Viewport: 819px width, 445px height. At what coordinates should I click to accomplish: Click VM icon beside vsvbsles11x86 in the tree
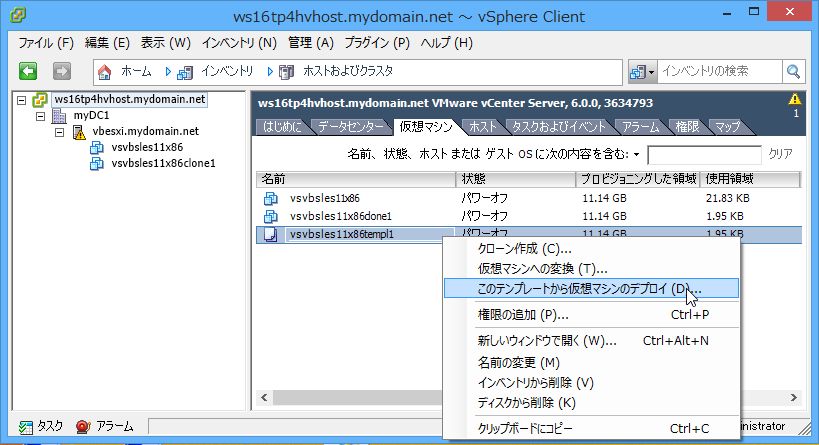click(97, 148)
